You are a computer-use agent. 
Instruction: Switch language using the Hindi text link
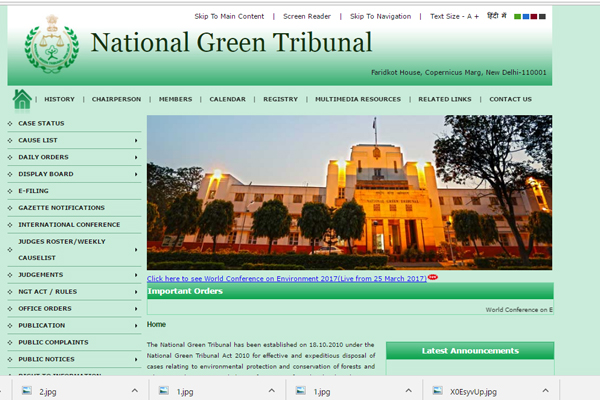(496, 17)
